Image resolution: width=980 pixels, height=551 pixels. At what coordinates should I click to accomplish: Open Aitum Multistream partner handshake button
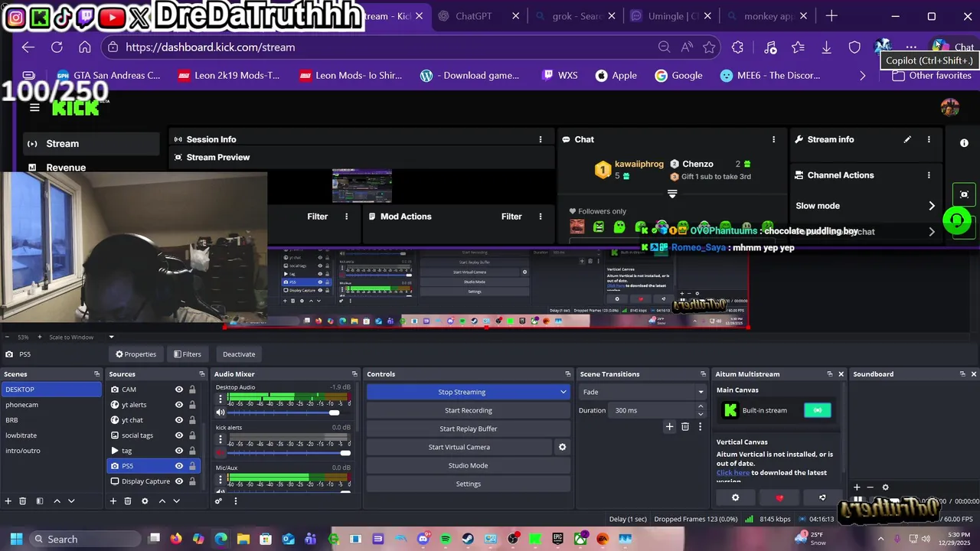pyautogui.click(x=822, y=497)
